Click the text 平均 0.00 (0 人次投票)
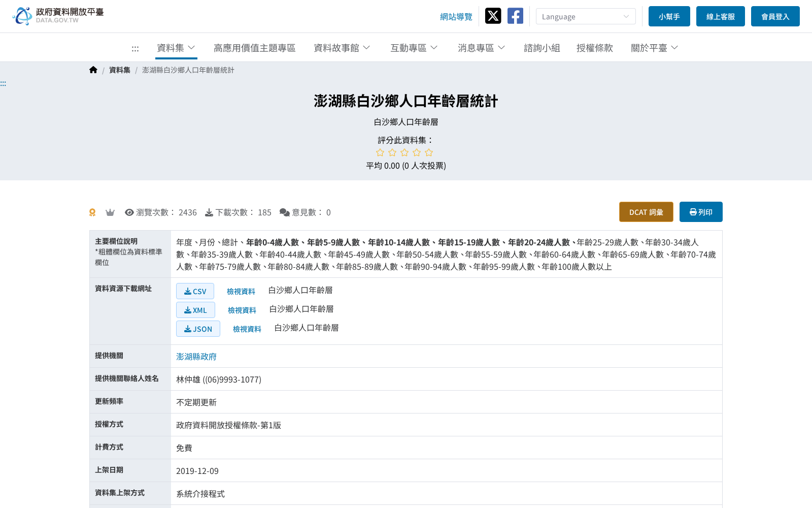 406,166
